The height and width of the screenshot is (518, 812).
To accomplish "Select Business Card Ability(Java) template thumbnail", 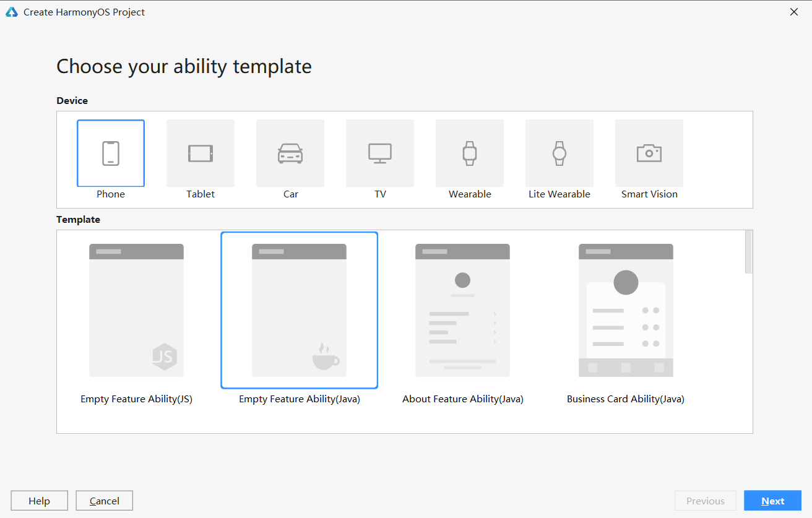I will click(x=626, y=310).
